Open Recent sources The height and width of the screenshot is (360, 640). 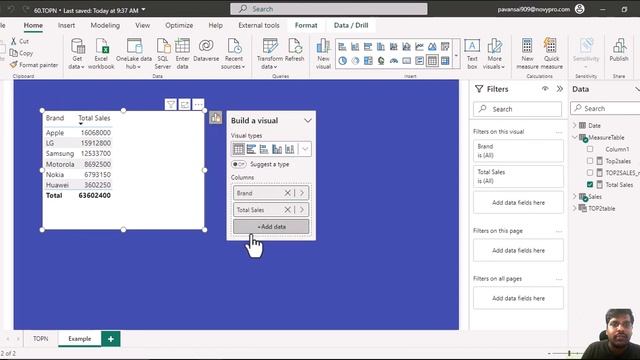pyautogui.click(x=233, y=53)
